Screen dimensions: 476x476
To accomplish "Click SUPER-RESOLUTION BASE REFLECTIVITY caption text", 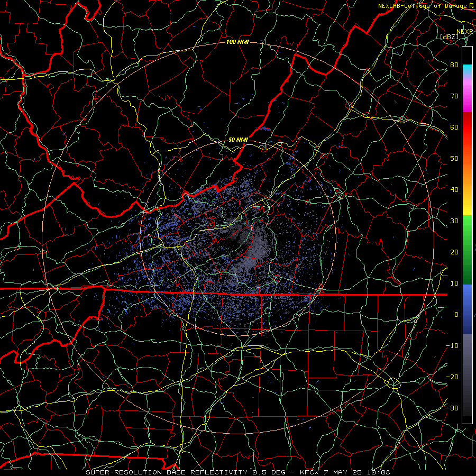I will click(167, 472).
